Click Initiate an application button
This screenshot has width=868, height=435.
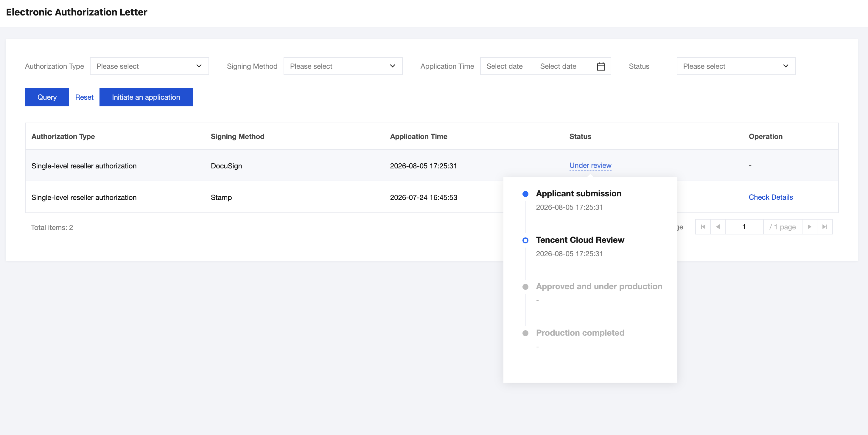(146, 97)
